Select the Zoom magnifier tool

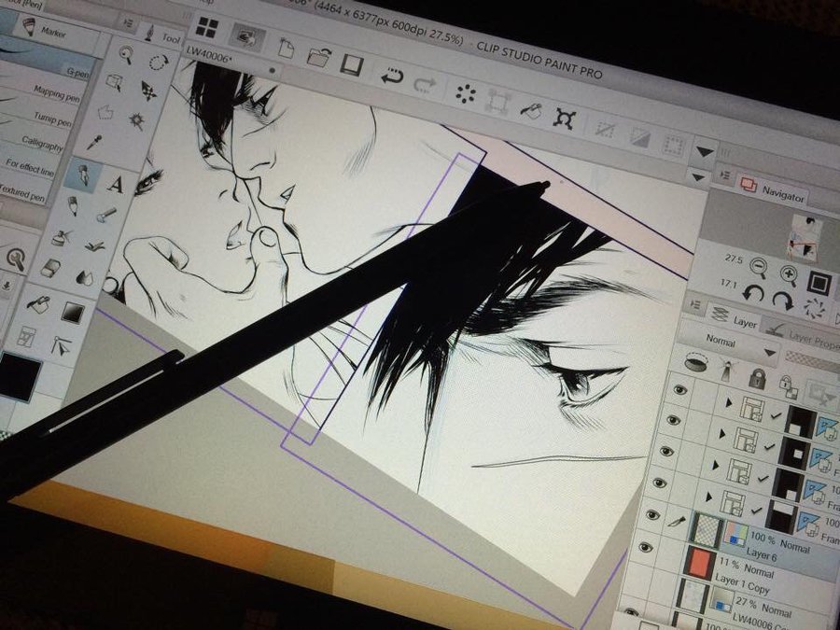(x=126, y=55)
